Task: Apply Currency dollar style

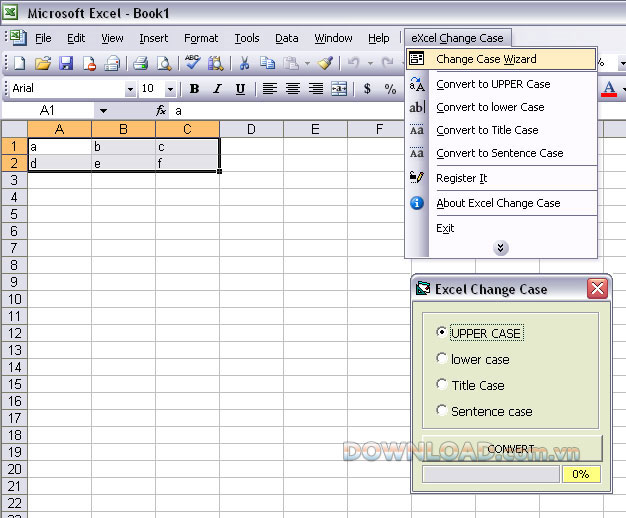Action: (367, 89)
